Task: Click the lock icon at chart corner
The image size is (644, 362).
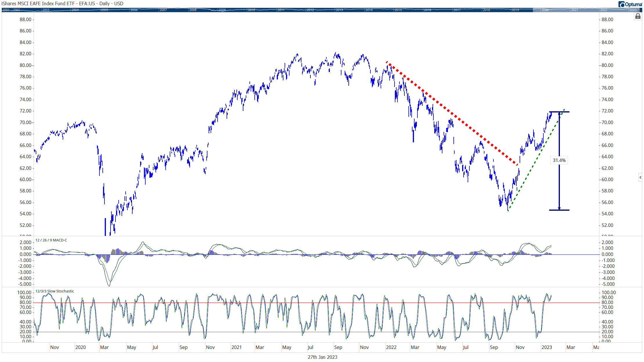Action: pyautogui.click(x=638, y=16)
